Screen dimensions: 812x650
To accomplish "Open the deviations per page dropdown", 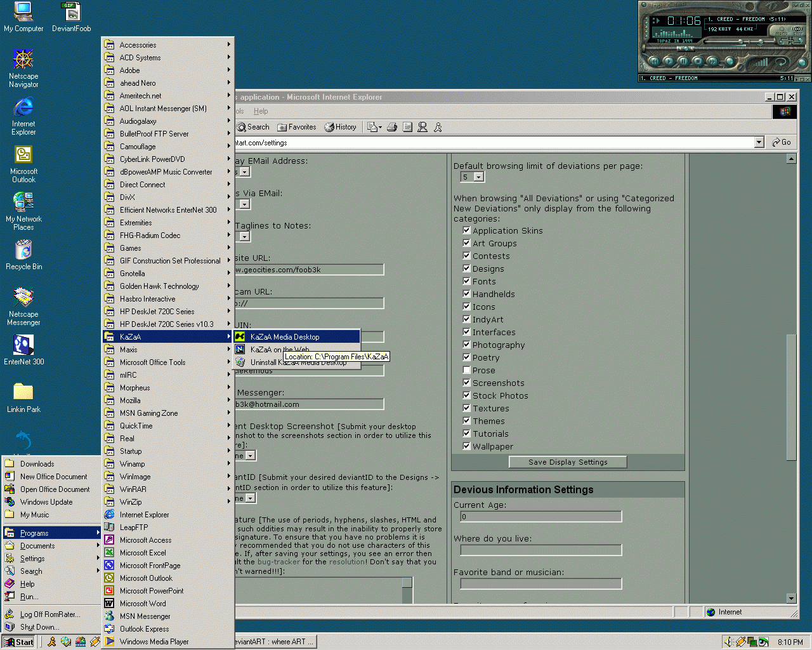I will pyautogui.click(x=479, y=177).
